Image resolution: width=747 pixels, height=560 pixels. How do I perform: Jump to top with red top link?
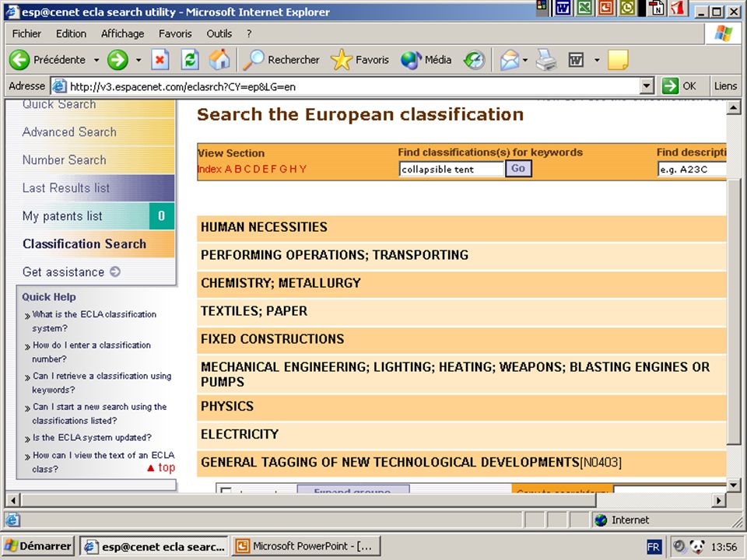click(161, 467)
